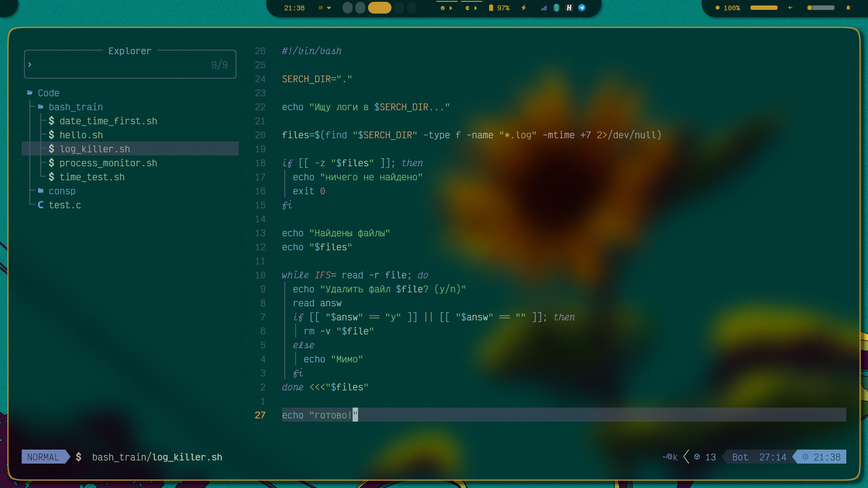
Task: Adjust the brightness slider at 100%
Action: [x=764, y=8]
